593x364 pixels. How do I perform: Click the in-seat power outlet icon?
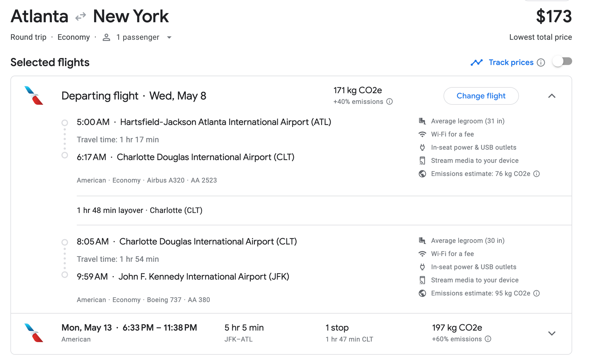[422, 147]
